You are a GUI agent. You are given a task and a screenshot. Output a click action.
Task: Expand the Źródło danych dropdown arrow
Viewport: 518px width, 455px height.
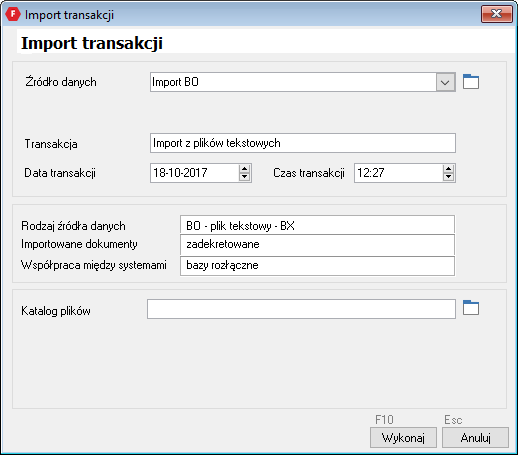pyautogui.click(x=445, y=82)
